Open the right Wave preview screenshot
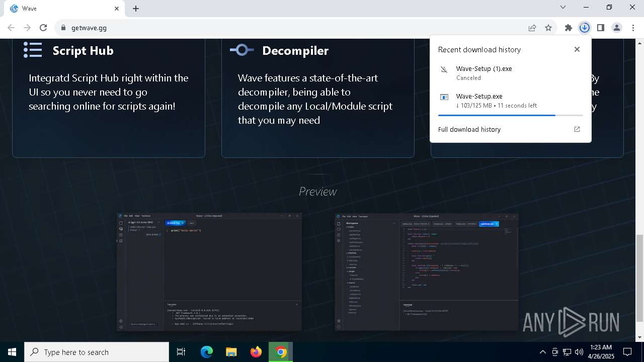The width and height of the screenshot is (644, 362). [427, 271]
